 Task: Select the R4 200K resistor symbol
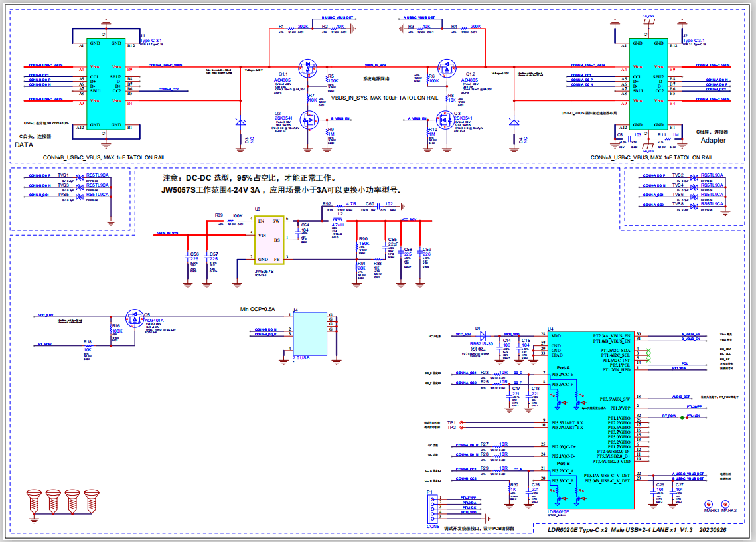(x=465, y=29)
